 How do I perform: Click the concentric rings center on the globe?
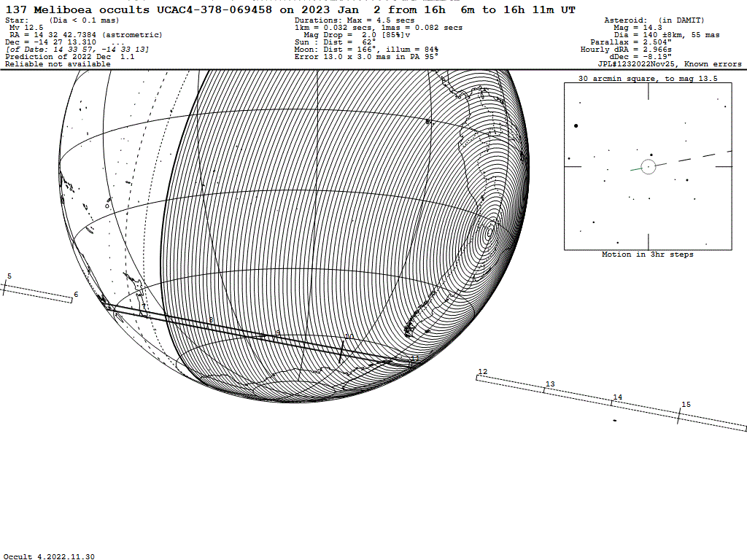point(489,233)
